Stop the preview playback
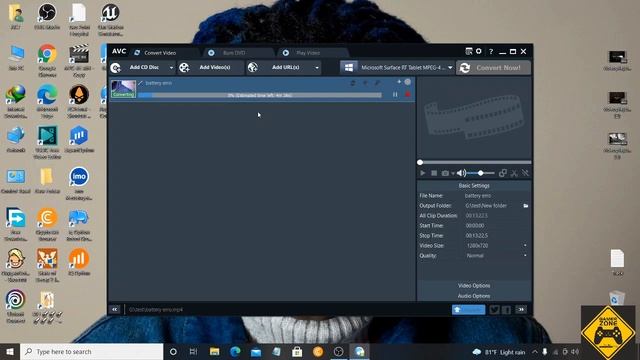The image size is (640, 360). pos(434,173)
